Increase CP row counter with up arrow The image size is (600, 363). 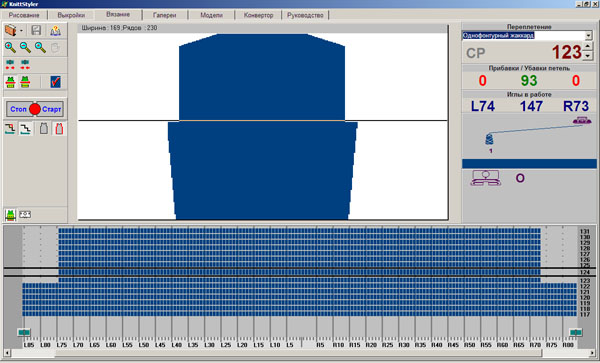point(589,47)
